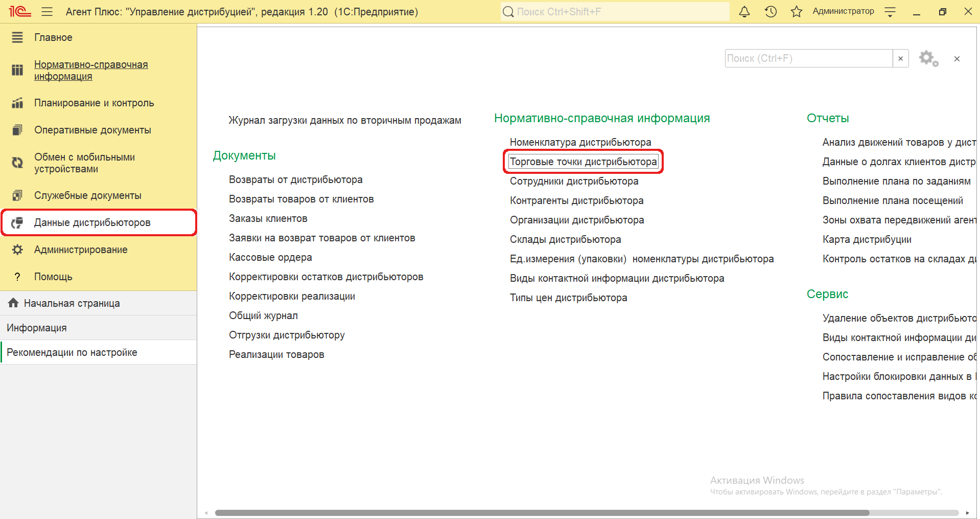
Task: Open the 1C main menu hamburger icon
Action: [x=47, y=11]
